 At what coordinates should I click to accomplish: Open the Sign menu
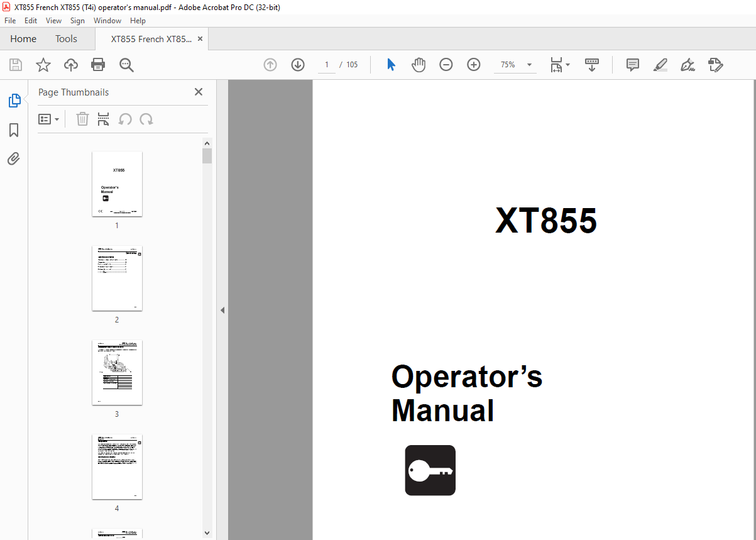[77, 21]
